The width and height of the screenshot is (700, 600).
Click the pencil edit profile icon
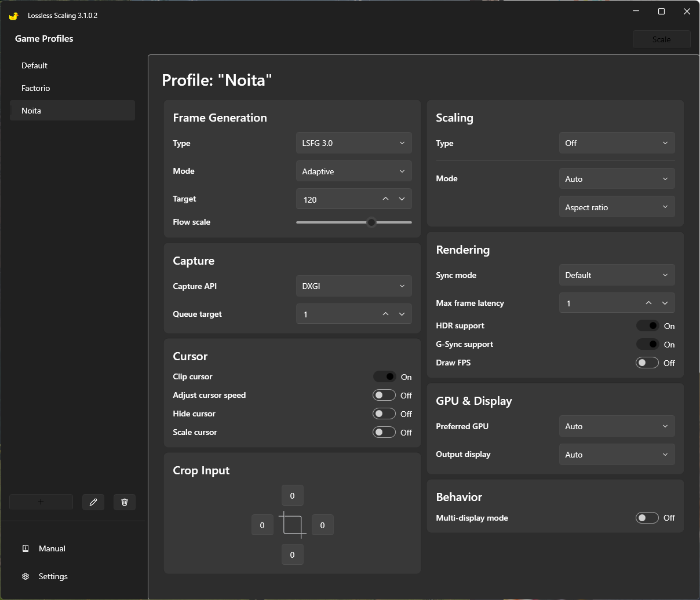93,502
